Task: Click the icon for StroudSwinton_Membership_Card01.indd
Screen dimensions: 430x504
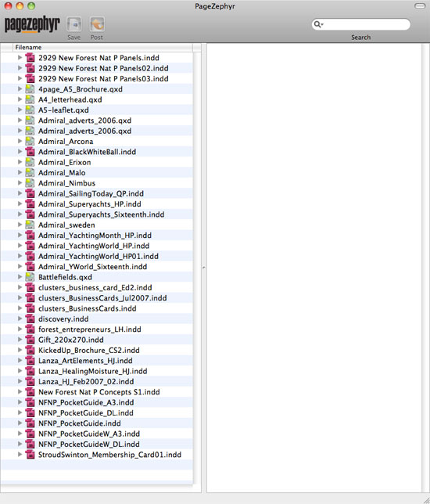Action: pos(30,455)
